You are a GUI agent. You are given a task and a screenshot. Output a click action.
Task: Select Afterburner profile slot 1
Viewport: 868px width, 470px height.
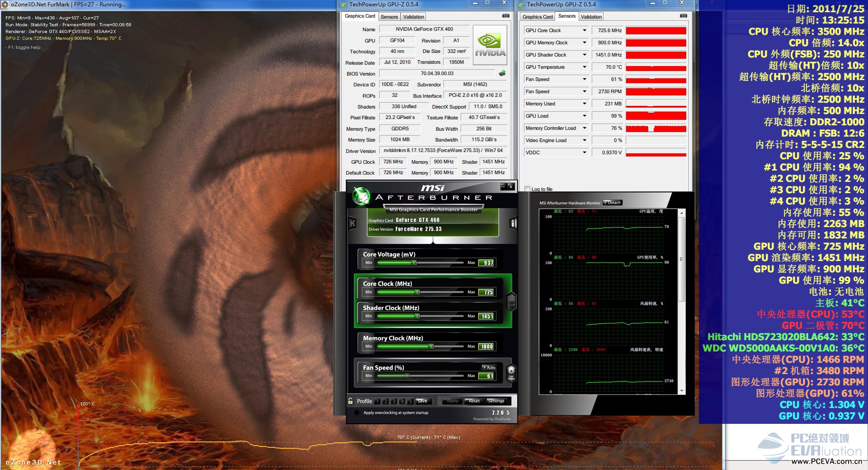(377, 401)
